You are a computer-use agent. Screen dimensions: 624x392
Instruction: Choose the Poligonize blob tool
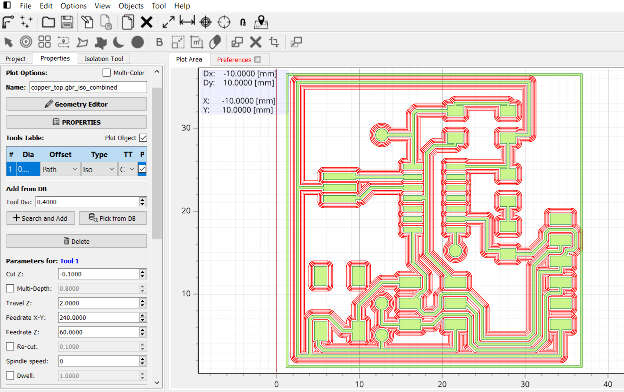[x=101, y=42]
